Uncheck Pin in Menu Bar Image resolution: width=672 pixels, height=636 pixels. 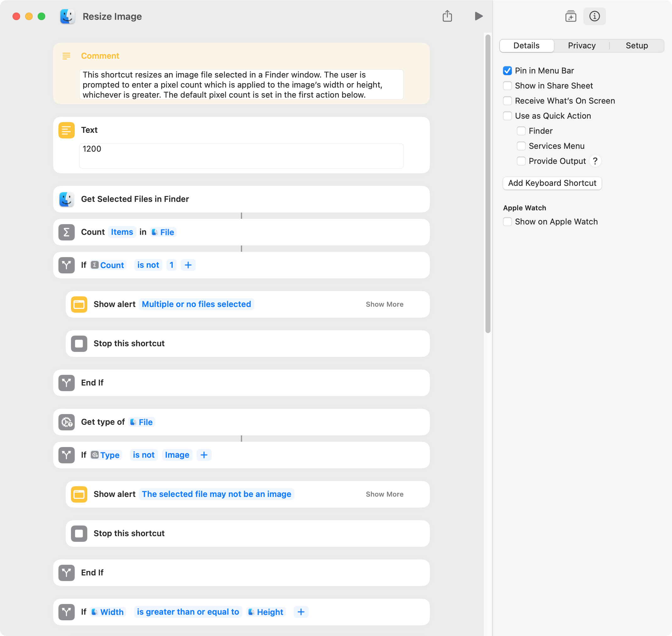pyautogui.click(x=507, y=71)
